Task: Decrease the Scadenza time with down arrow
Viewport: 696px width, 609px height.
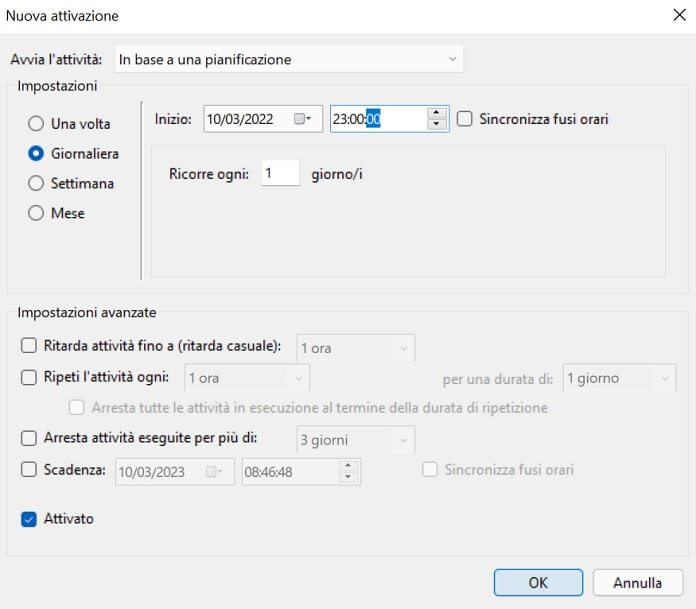Action: [x=348, y=477]
